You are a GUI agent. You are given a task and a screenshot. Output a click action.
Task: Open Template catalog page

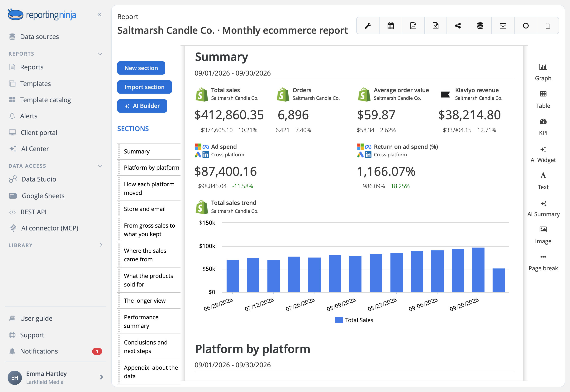40,100
